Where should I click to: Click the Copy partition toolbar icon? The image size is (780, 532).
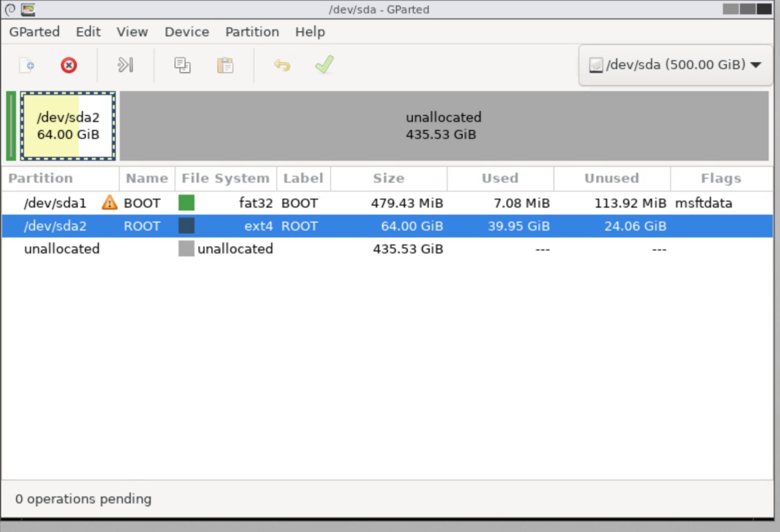point(182,65)
